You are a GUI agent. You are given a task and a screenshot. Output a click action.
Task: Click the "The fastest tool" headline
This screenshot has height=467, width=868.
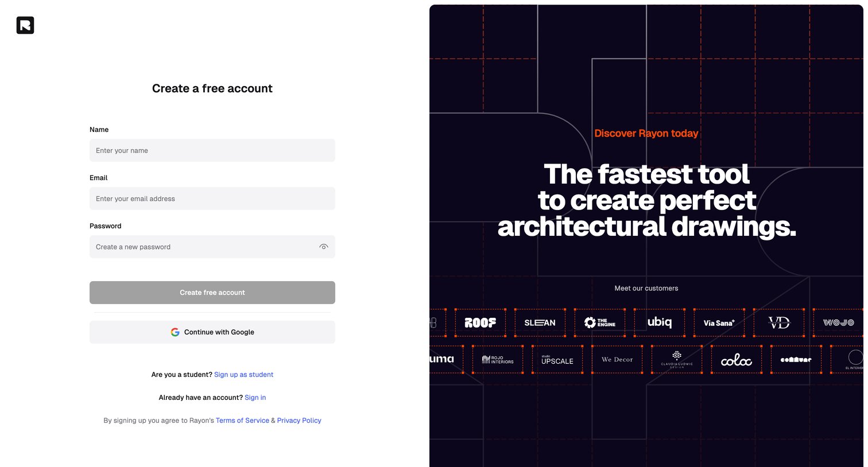tap(646, 174)
